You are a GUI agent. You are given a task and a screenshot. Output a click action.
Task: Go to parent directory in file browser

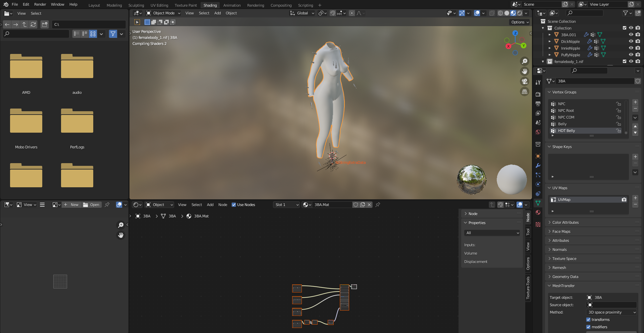pos(24,24)
